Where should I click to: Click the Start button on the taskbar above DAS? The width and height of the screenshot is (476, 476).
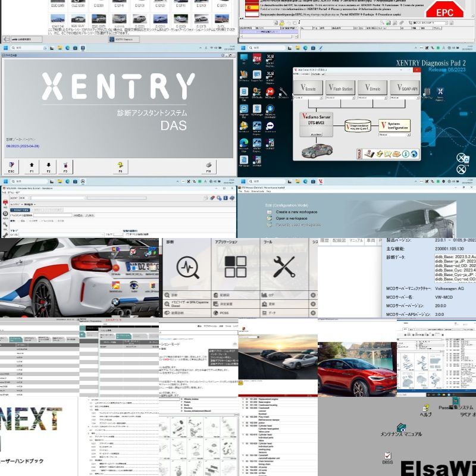click(5, 48)
